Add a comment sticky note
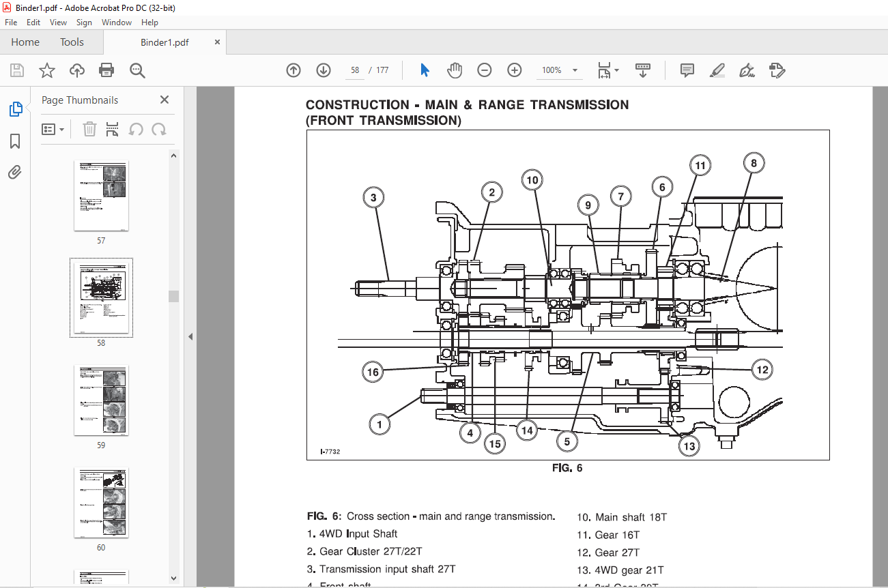 (687, 70)
